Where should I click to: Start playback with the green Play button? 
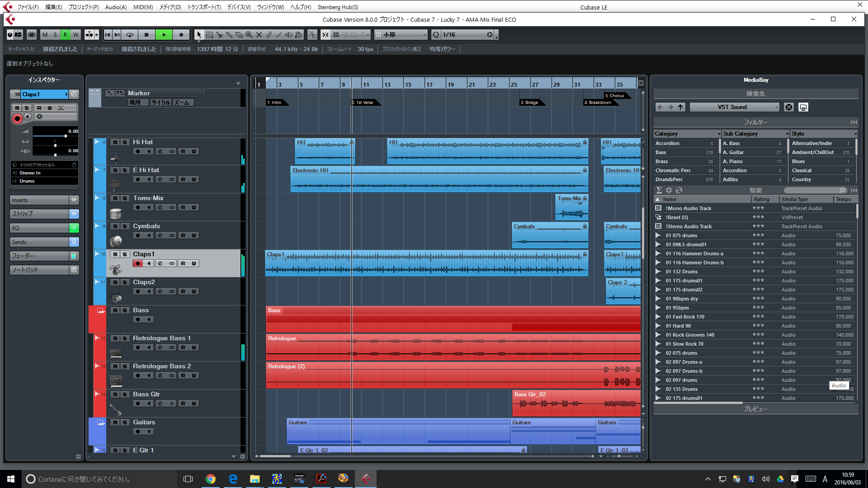pos(164,35)
